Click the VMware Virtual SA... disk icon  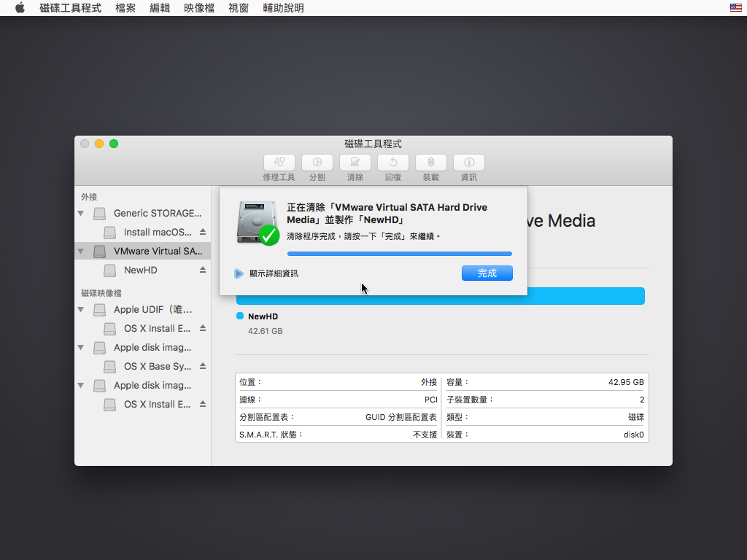(99, 252)
